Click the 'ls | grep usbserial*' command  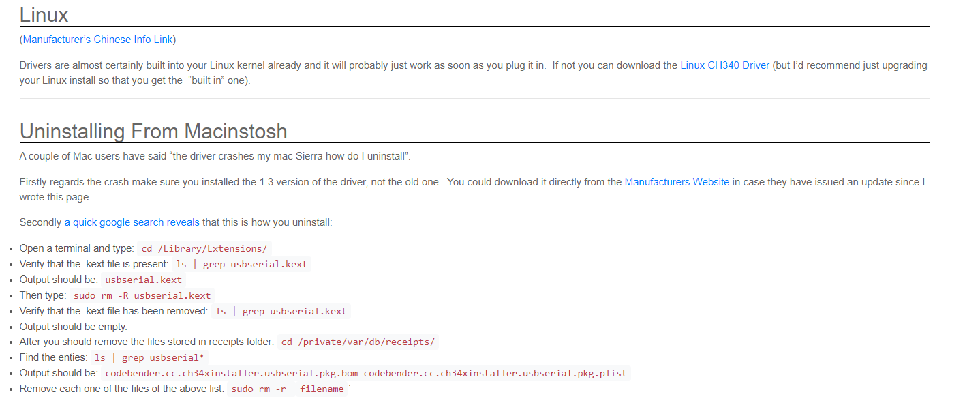tap(149, 358)
